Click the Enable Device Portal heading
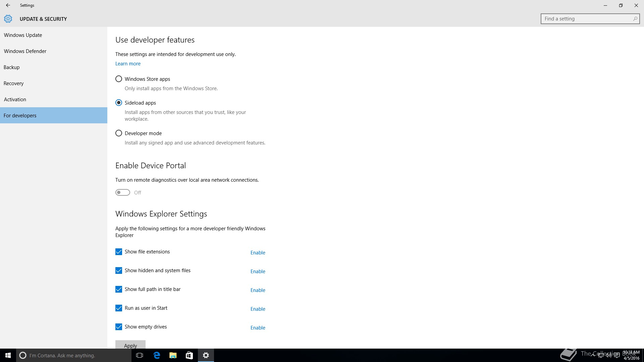This screenshot has width=644, height=362. pos(151,166)
